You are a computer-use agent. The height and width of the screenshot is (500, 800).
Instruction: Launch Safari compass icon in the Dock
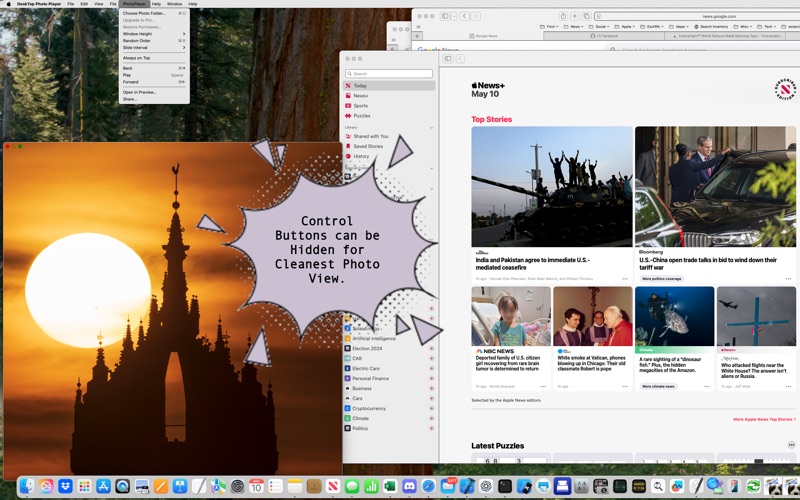point(428,486)
